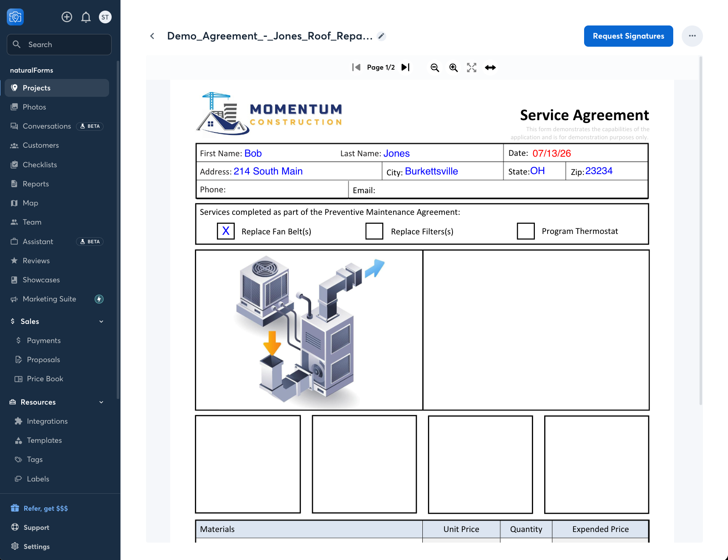Open the notifications bell
Viewport: 728px width, 560px height.
point(86,17)
